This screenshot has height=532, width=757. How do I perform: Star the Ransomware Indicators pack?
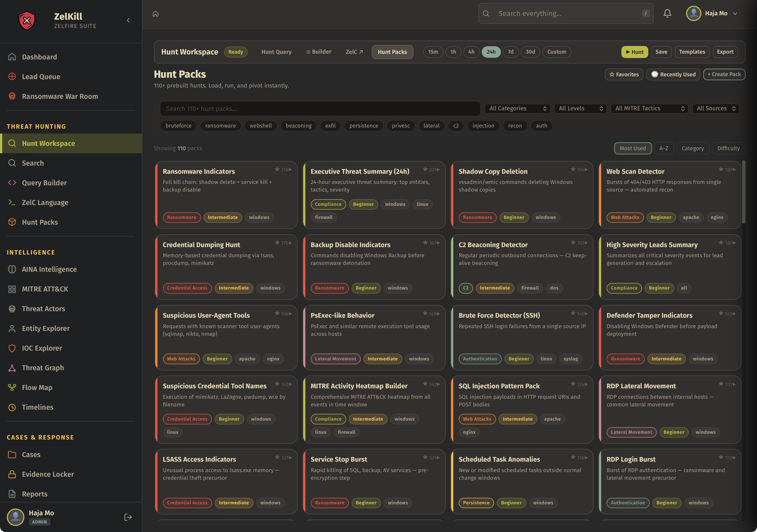click(x=277, y=169)
